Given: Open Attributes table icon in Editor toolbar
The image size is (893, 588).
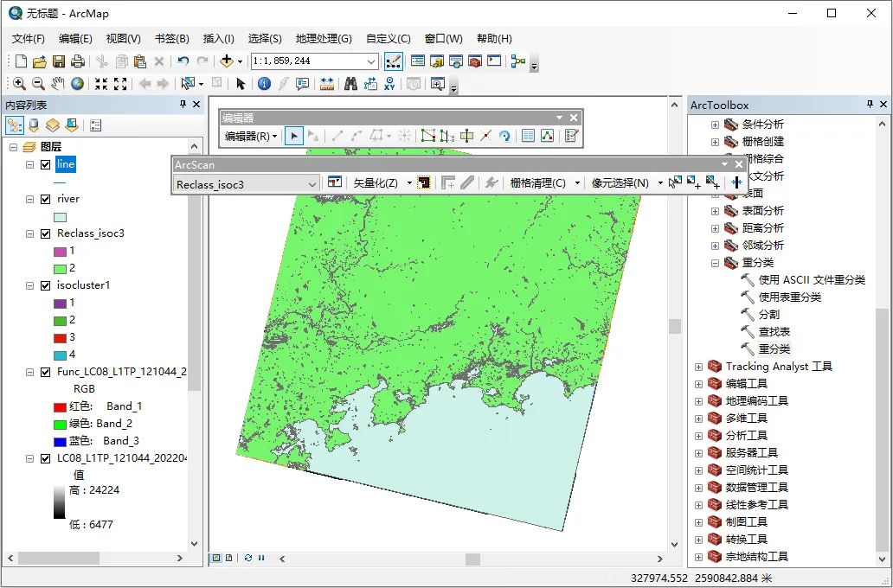Looking at the screenshot, I should point(529,136).
